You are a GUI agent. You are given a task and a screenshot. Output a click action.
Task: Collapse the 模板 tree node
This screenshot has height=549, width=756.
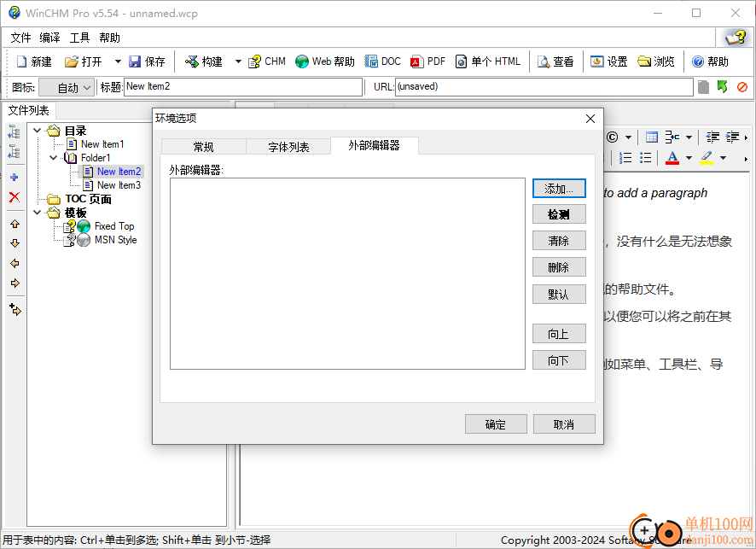click(38, 213)
